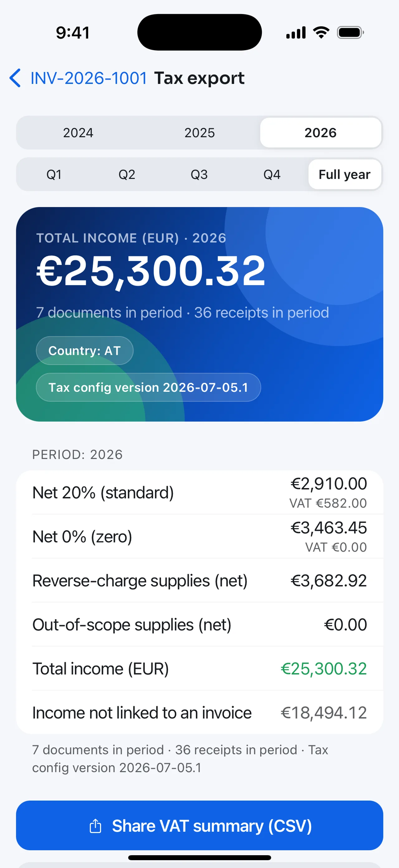
Task: Switch to the 2025 year segment
Action: 199,133
